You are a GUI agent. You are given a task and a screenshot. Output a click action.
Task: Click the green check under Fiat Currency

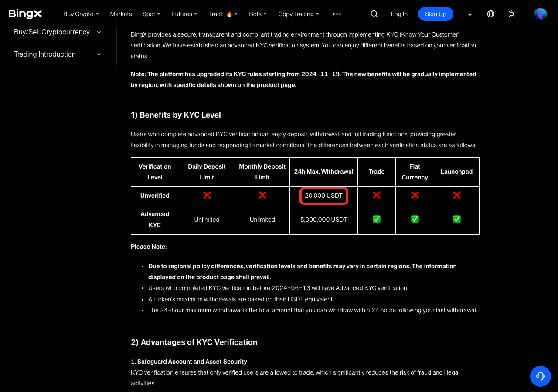point(415,219)
